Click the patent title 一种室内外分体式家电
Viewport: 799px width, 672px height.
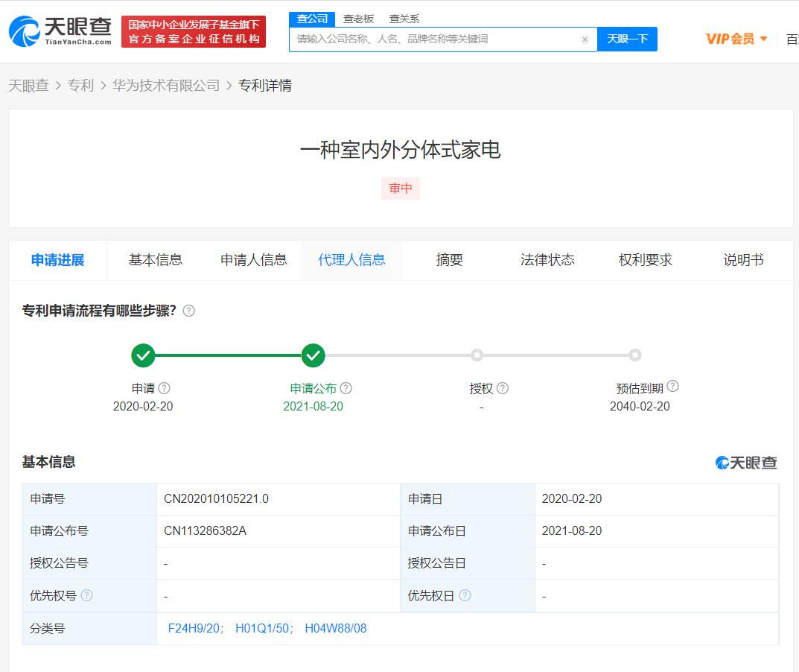pyautogui.click(x=401, y=150)
